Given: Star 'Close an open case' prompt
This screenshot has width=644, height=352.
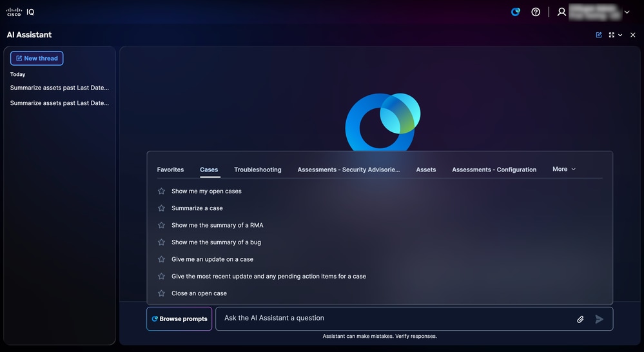Looking at the screenshot, I should point(161,293).
